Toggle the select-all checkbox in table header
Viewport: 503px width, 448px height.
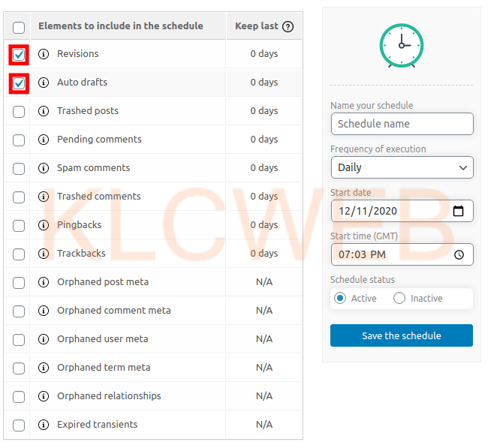[x=19, y=28]
